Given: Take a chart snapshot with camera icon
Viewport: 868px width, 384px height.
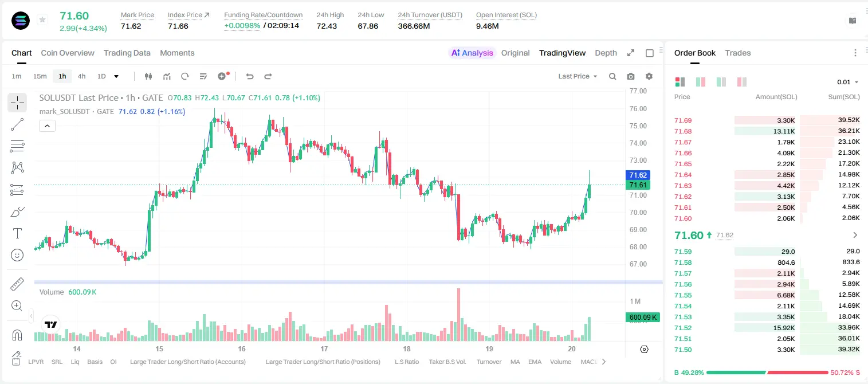Looking at the screenshot, I should click(631, 76).
